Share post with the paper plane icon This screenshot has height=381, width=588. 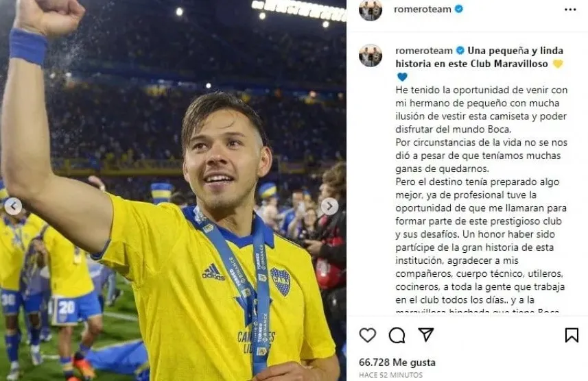425,334
